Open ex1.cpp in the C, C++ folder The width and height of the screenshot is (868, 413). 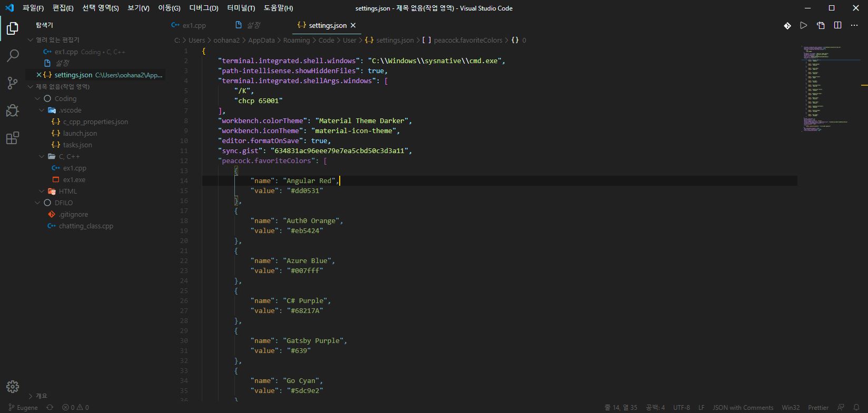[x=74, y=168]
